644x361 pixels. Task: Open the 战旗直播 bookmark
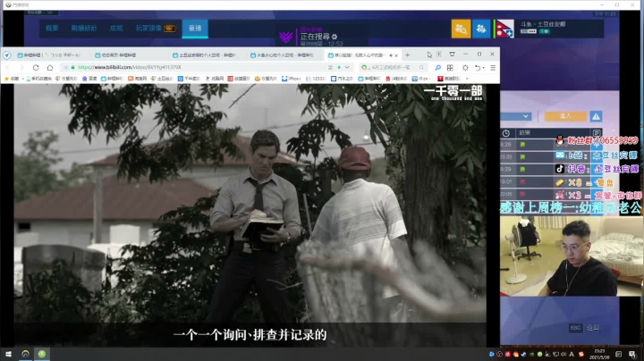pyautogui.click(x=239, y=79)
